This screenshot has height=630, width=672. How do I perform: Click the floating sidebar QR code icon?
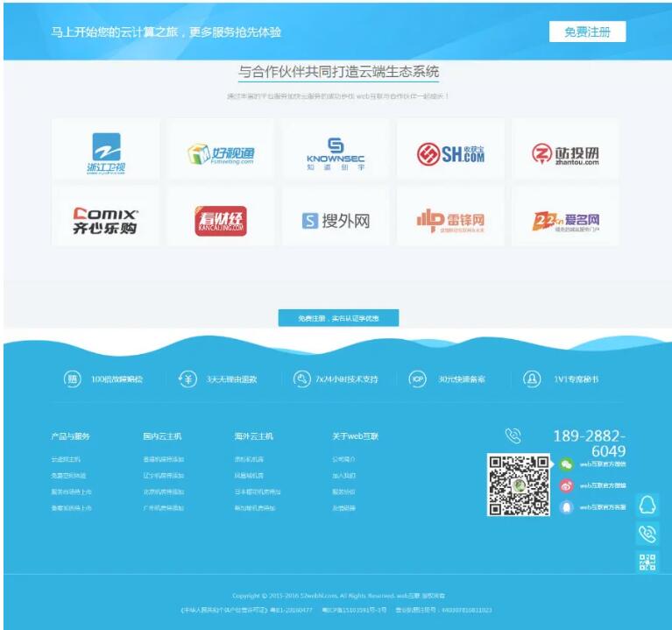pos(647,562)
